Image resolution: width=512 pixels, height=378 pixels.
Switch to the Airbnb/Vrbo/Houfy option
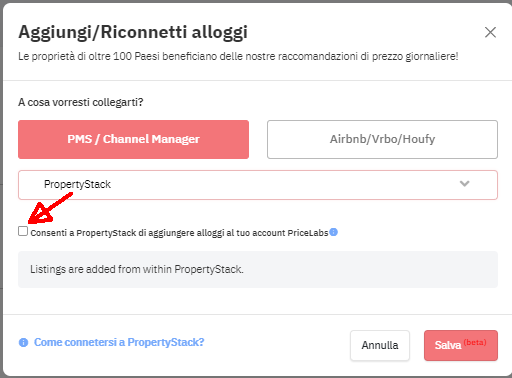coord(382,139)
